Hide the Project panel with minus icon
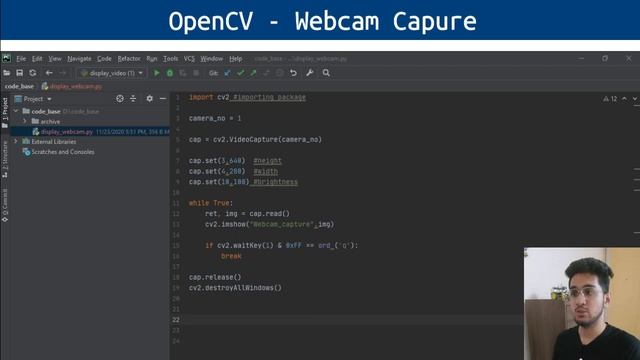640x360 pixels. [x=162, y=99]
